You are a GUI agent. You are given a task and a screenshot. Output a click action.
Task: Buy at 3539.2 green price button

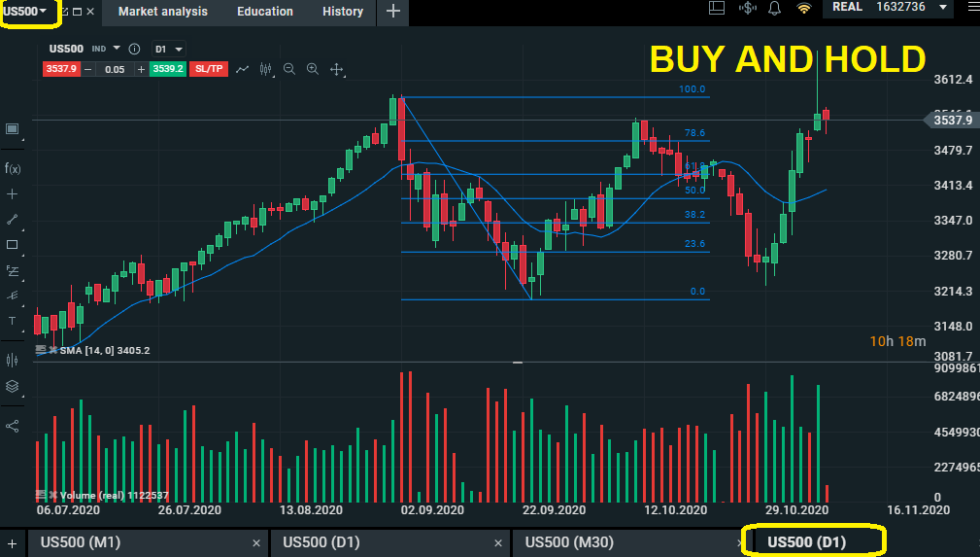tap(167, 69)
